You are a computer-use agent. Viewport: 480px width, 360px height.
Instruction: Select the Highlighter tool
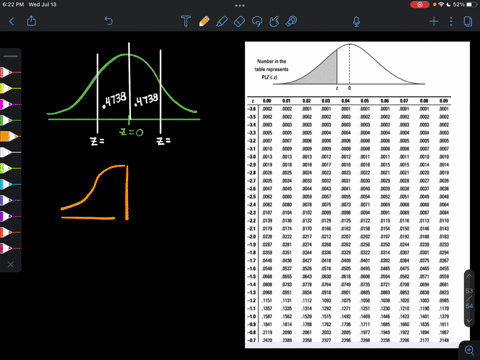(x=222, y=22)
